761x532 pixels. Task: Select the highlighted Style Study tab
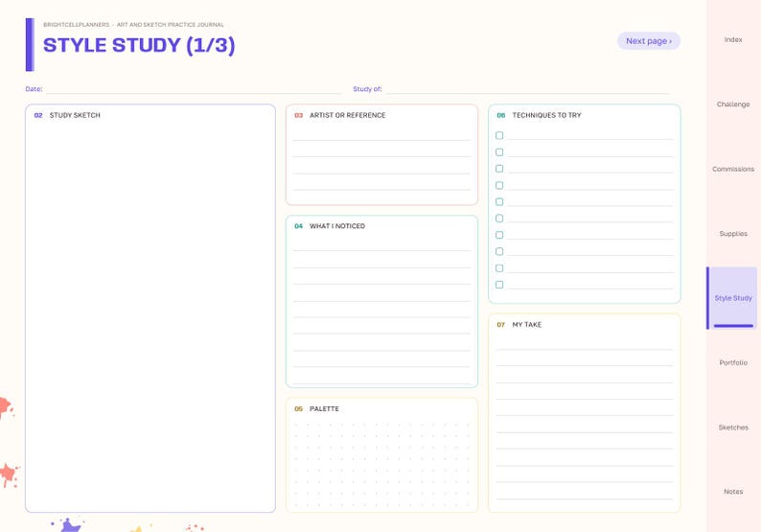point(733,298)
